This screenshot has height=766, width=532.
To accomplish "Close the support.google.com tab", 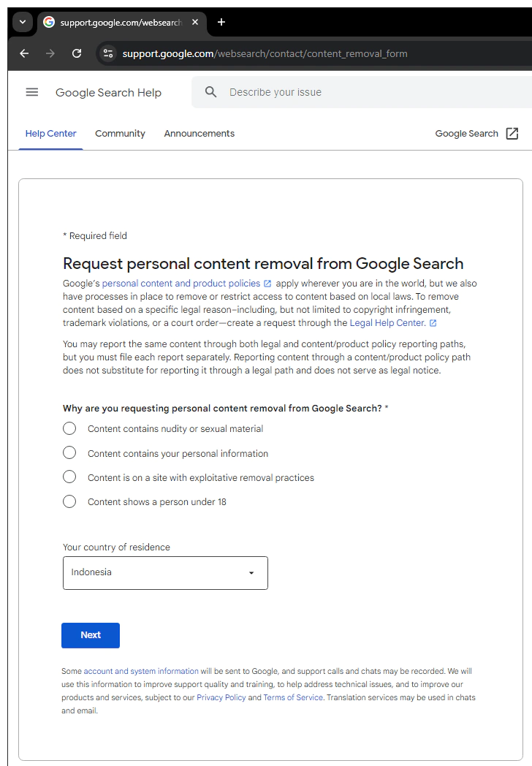I will pyautogui.click(x=195, y=22).
